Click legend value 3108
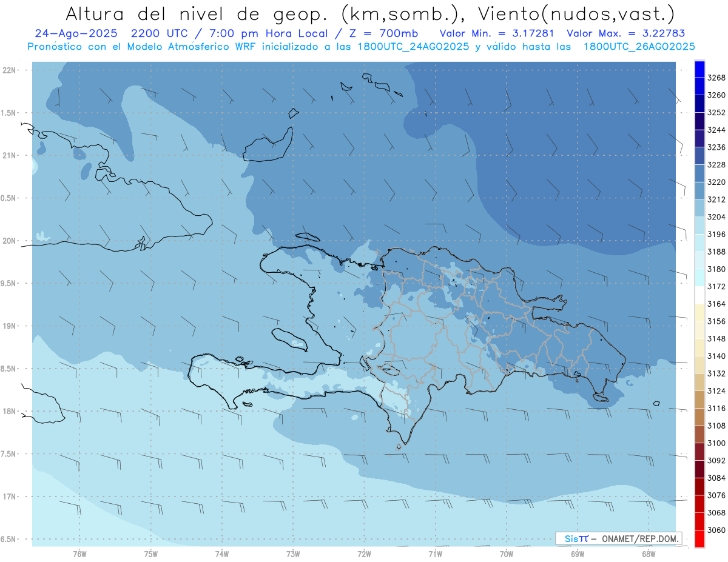Screen dimensions: 728x562 716,426
